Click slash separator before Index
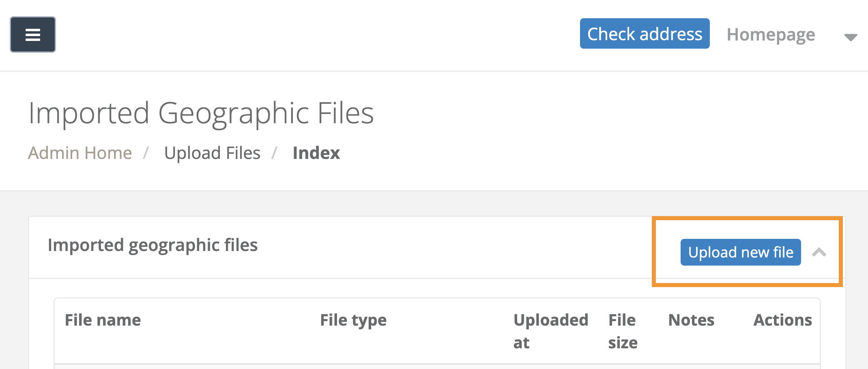 coord(275,153)
